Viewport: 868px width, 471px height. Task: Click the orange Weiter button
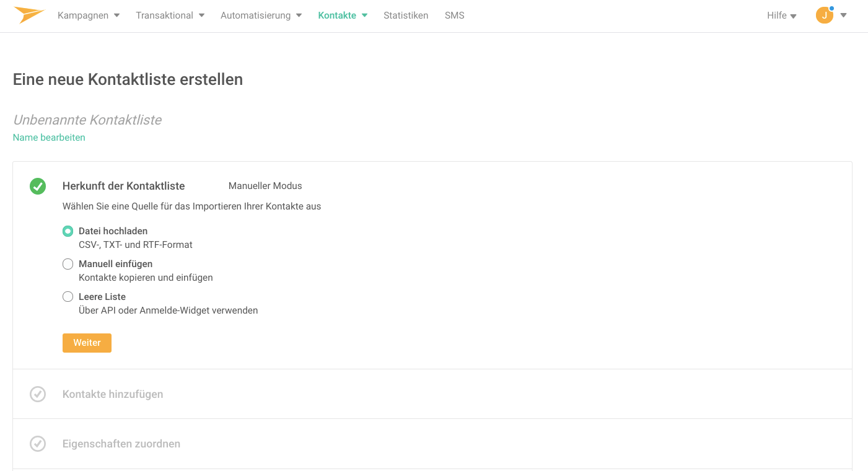pos(87,343)
